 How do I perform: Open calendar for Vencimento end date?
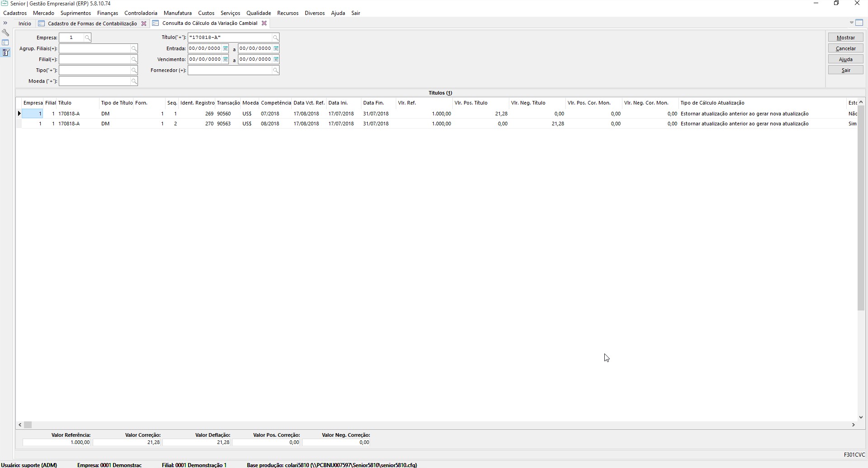(x=276, y=59)
